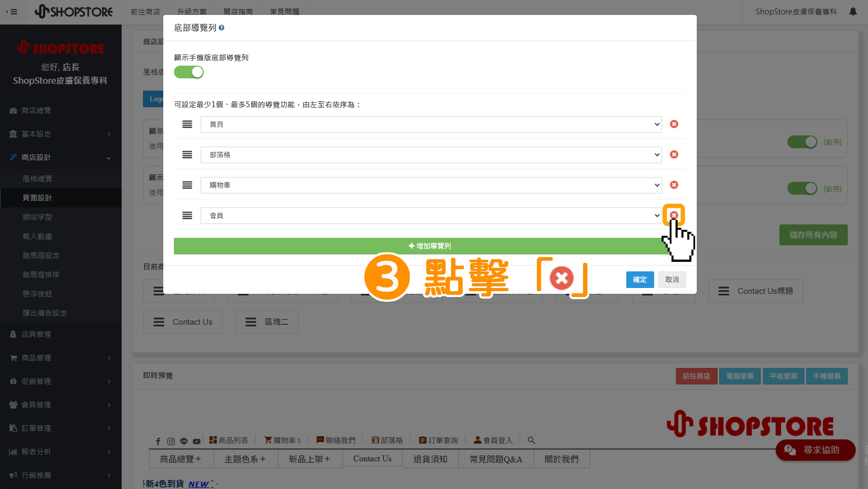This screenshot has height=489, width=868.
Task: Grab the drag handle of 購物車 row
Action: [187, 185]
